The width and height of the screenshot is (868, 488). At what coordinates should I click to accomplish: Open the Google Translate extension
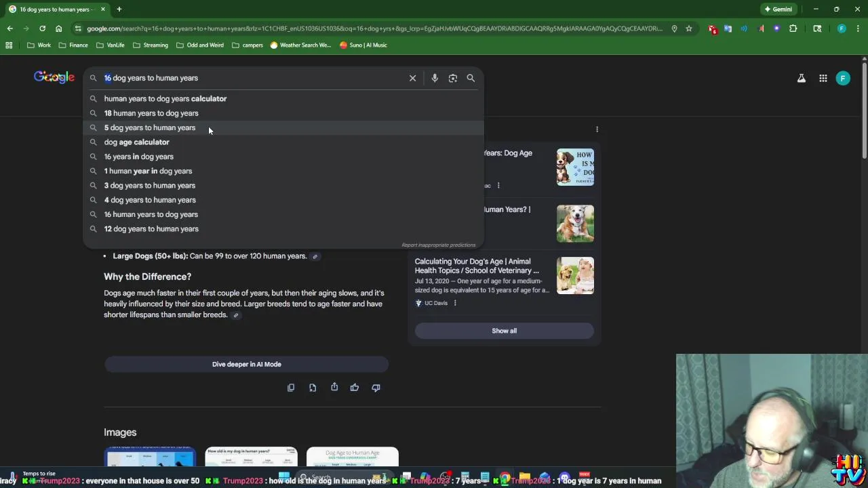(728, 28)
